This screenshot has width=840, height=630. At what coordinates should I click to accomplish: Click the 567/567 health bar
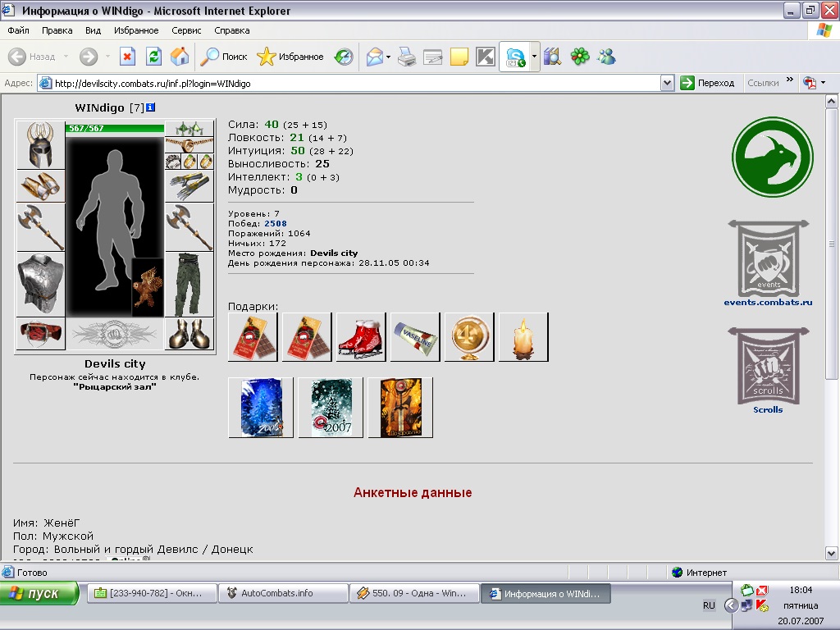pos(115,129)
